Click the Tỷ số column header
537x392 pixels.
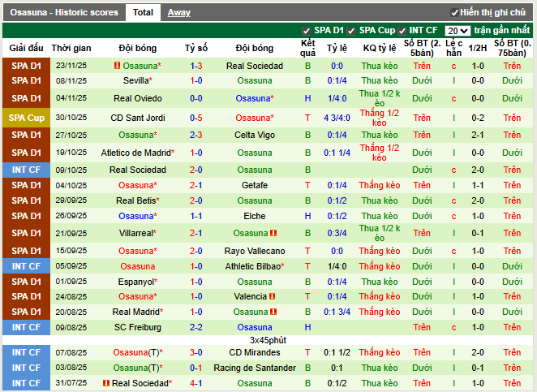pyautogui.click(x=196, y=48)
